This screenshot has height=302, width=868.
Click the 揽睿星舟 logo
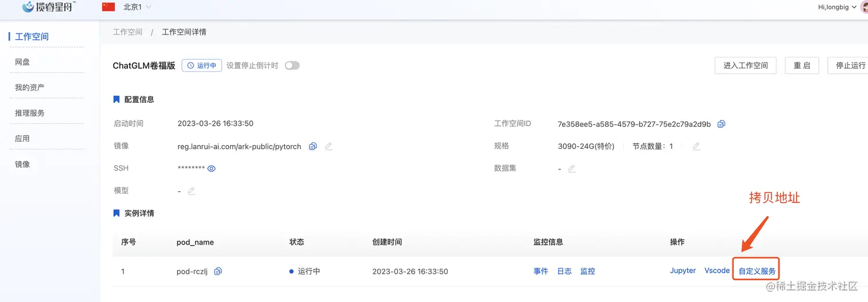point(49,7)
